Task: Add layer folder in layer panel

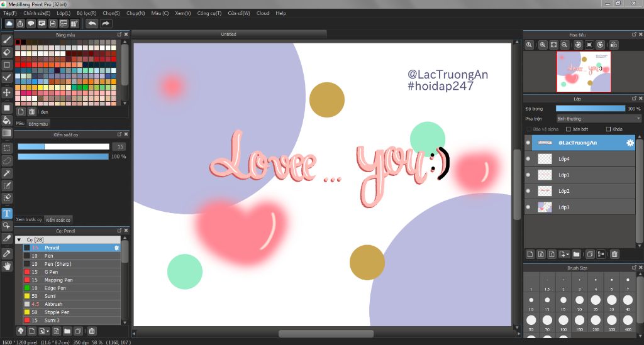Action: click(576, 255)
